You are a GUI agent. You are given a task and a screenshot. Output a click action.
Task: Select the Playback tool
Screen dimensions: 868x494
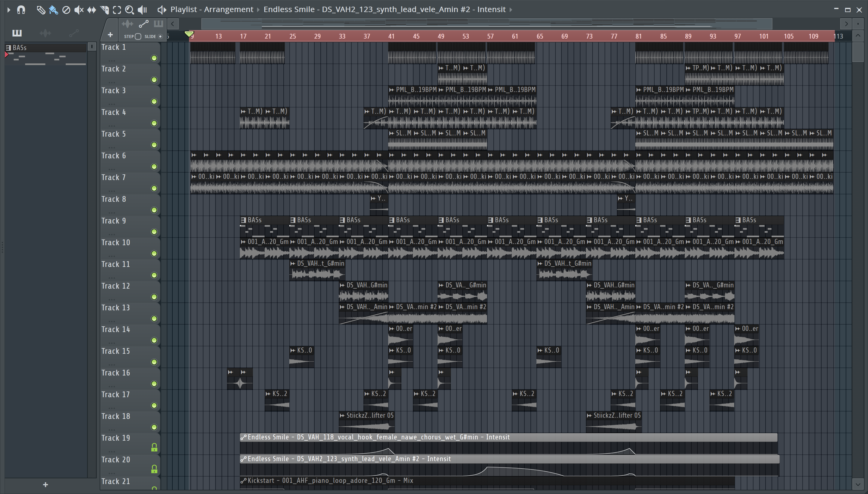pyautogui.click(x=142, y=10)
